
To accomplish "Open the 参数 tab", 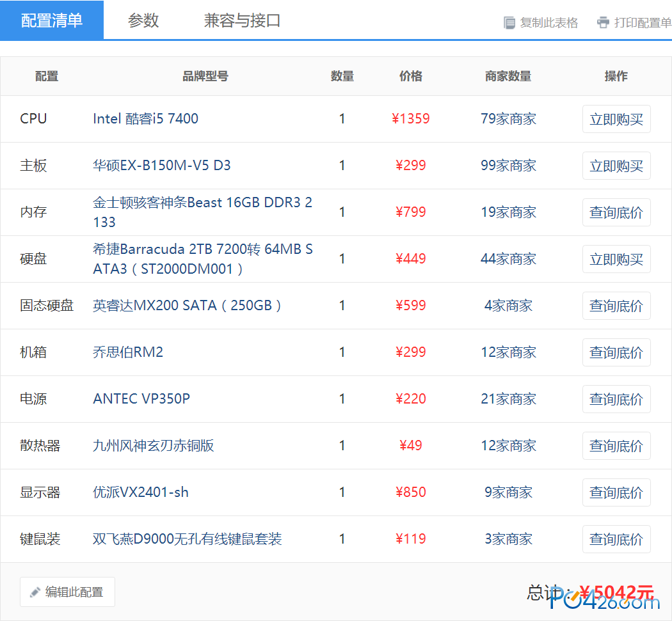I will click(143, 20).
